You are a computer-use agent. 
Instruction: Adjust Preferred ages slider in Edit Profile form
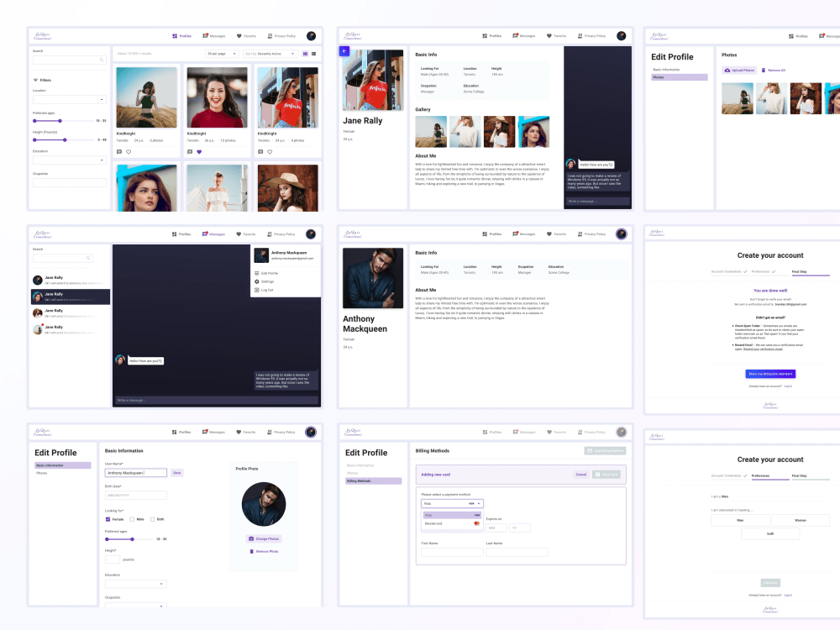tap(129, 539)
